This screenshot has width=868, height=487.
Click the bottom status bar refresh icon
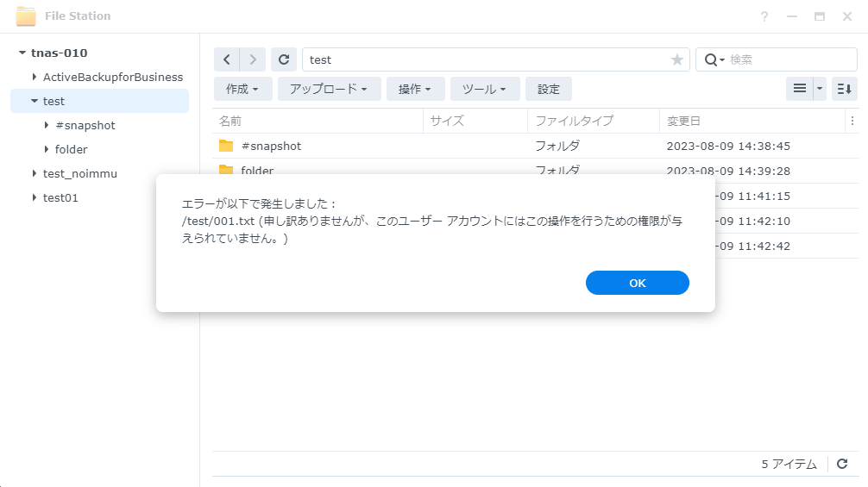[x=842, y=464]
